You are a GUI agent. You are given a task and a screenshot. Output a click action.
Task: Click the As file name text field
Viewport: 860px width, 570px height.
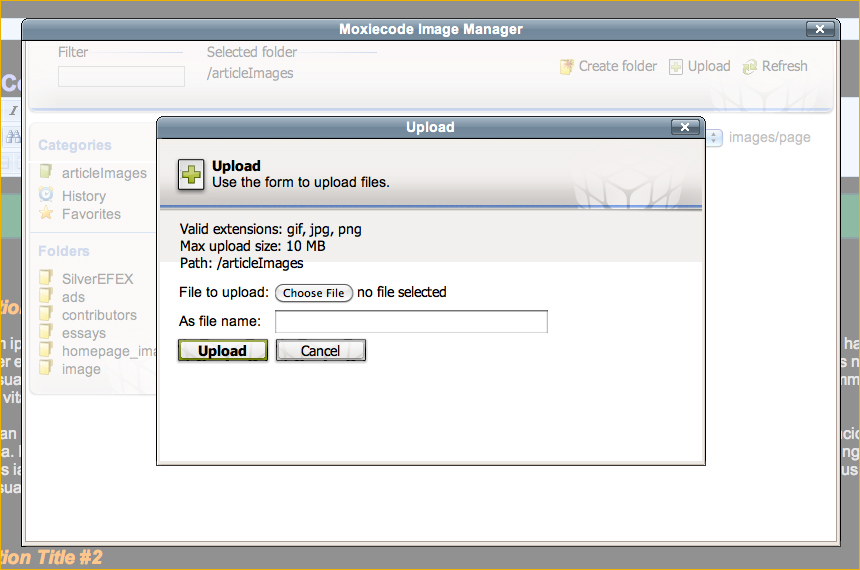point(411,321)
